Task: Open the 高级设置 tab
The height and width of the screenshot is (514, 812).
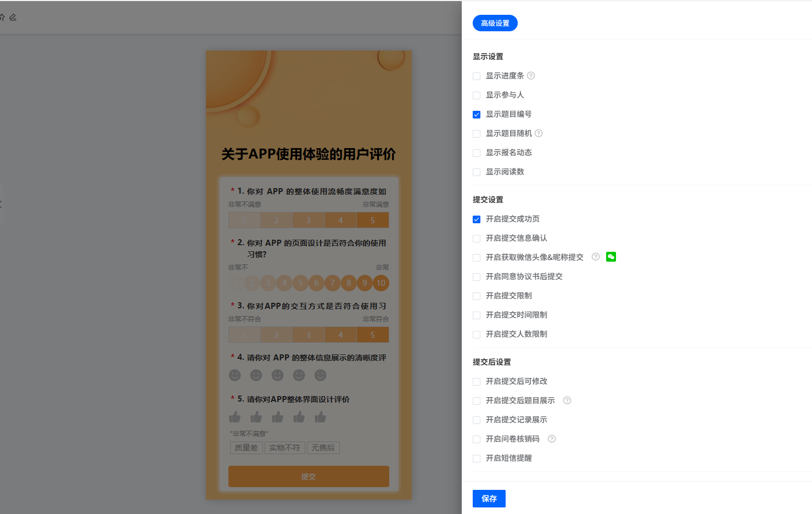Action: pos(495,23)
